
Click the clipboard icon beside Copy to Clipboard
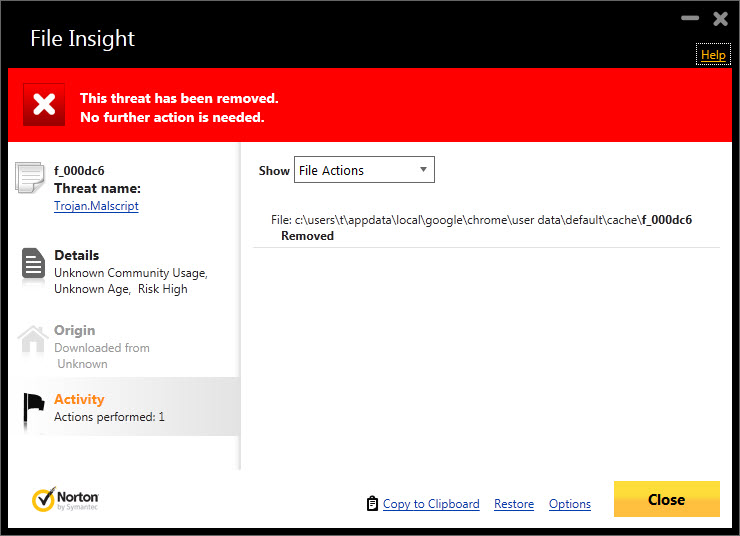[x=372, y=503]
